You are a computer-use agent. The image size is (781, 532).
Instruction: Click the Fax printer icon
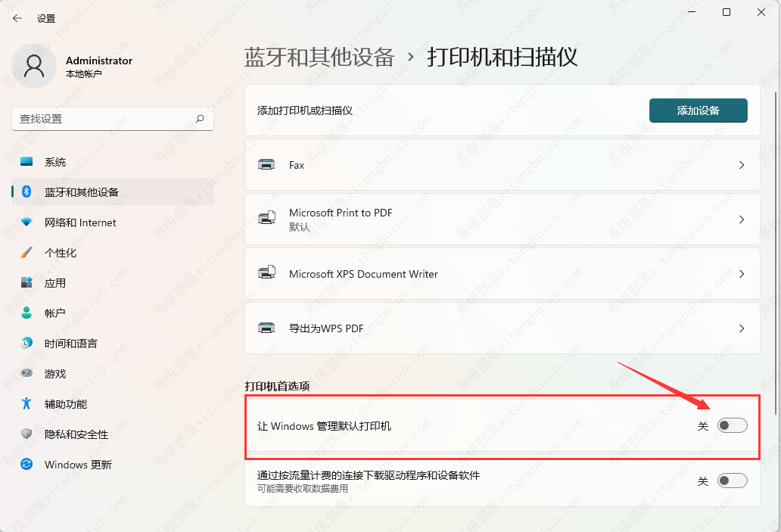coord(266,165)
